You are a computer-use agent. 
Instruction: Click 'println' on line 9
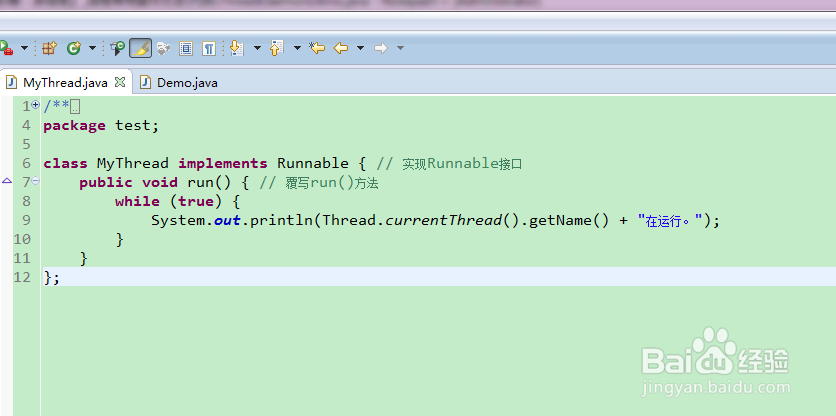pos(282,221)
